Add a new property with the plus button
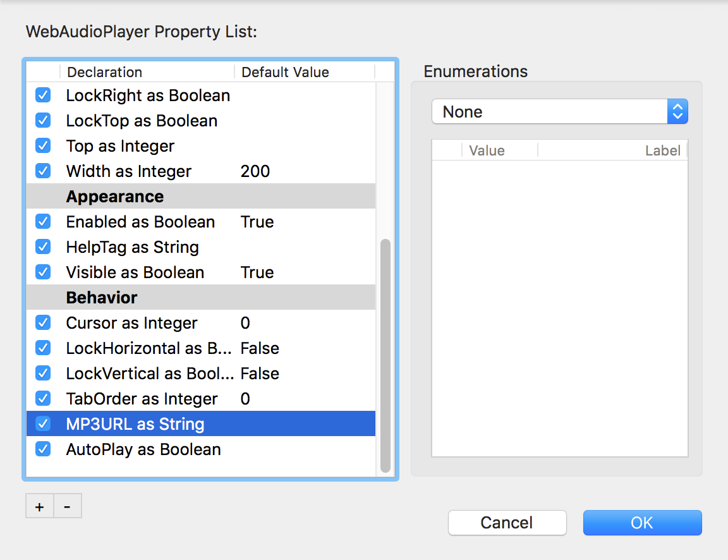Viewport: 728px width, 560px height. (39, 506)
